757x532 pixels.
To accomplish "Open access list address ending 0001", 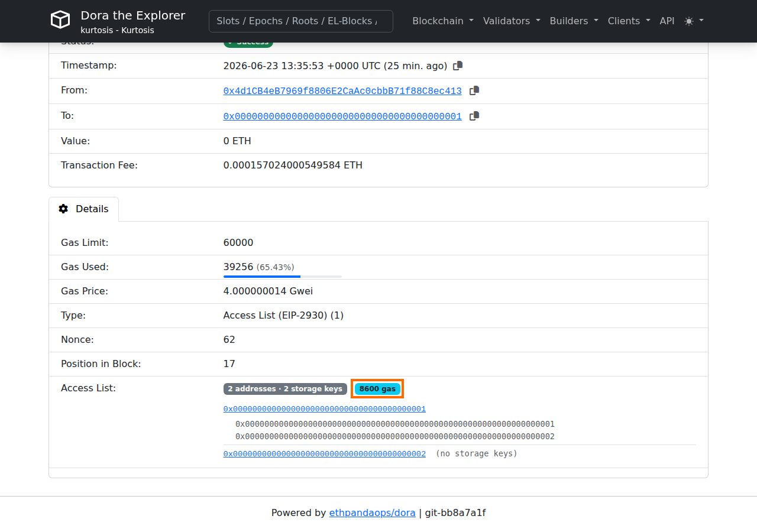I will (x=325, y=409).
